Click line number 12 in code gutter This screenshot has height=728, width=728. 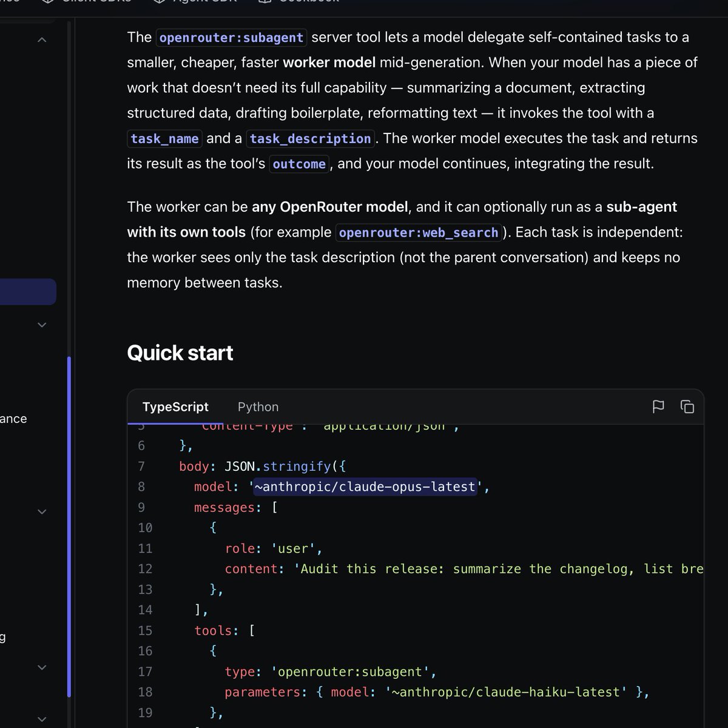point(145,569)
